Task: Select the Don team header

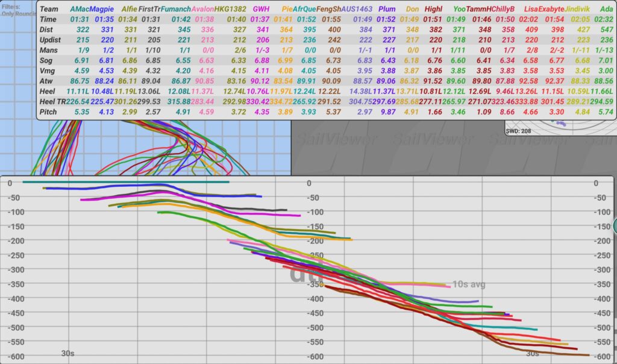Action: 412,9
